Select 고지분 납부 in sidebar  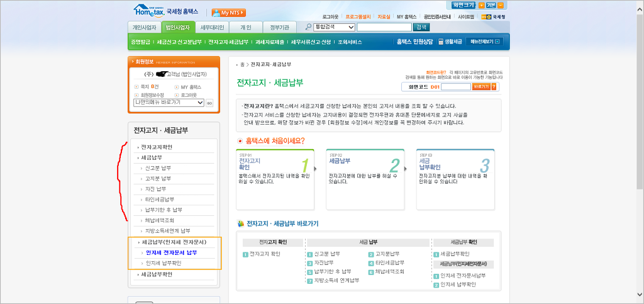pyautogui.click(x=158, y=179)
